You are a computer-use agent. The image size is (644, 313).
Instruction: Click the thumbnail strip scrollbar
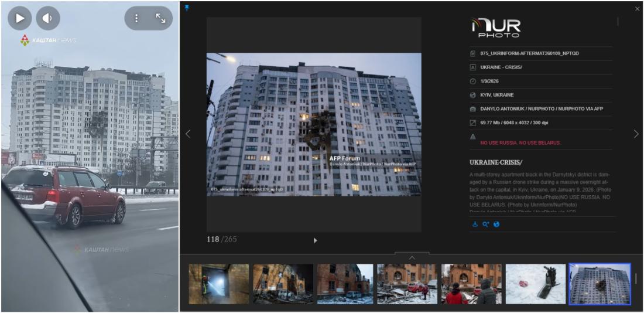click(636, 279)
